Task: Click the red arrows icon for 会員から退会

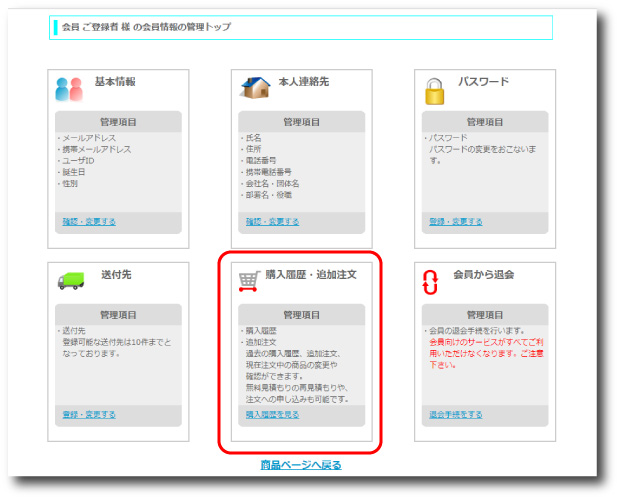Action: click(431, 283)
